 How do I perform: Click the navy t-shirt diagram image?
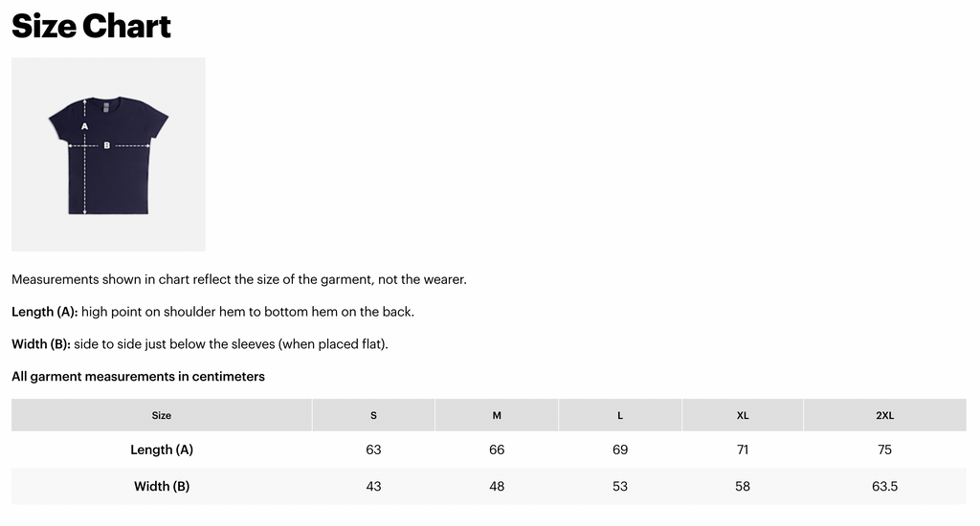[108, 154]
